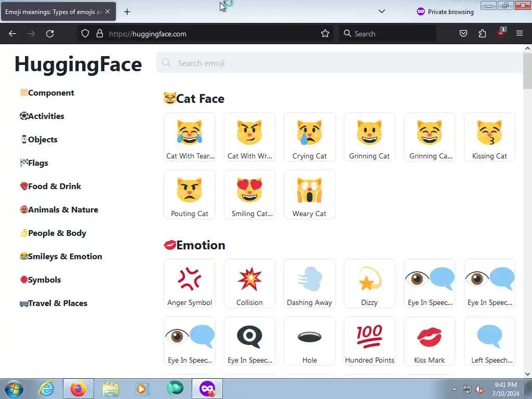
Task: Open Food & Drink category
Action: (50, 187)
